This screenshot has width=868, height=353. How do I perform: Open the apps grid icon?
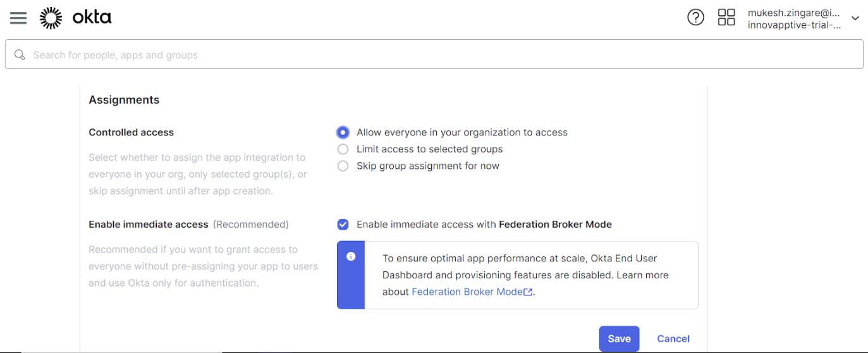coord(726,18)
